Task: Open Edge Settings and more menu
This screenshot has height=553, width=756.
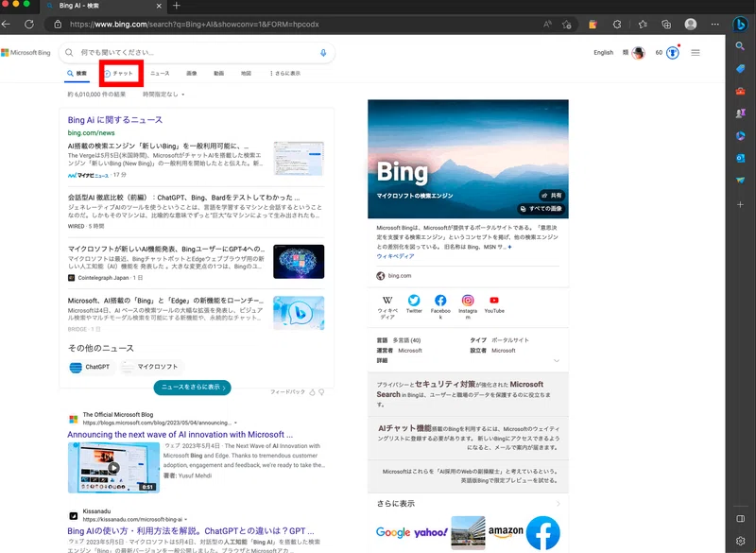Action: point(715,25)
